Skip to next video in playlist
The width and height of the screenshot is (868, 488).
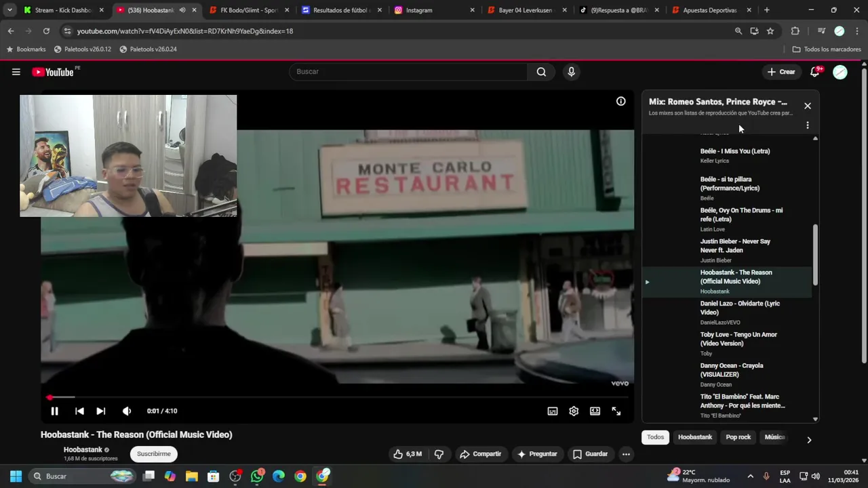click(x=100, y=411)
